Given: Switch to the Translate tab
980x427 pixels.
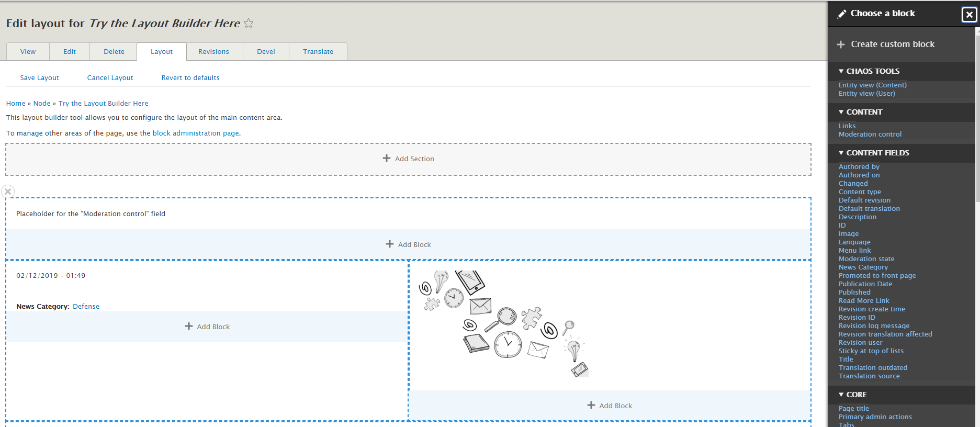Looking at the screenshot, I should tap(318, 52).
